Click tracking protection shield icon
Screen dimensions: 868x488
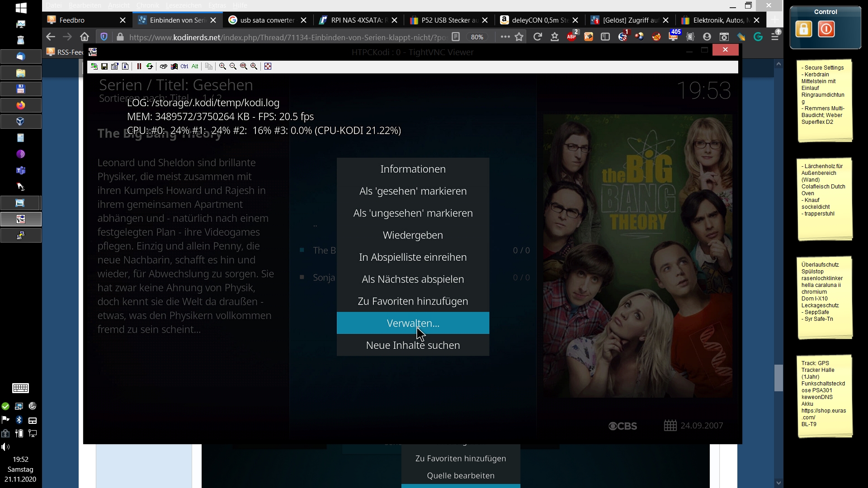pos(104,37)
